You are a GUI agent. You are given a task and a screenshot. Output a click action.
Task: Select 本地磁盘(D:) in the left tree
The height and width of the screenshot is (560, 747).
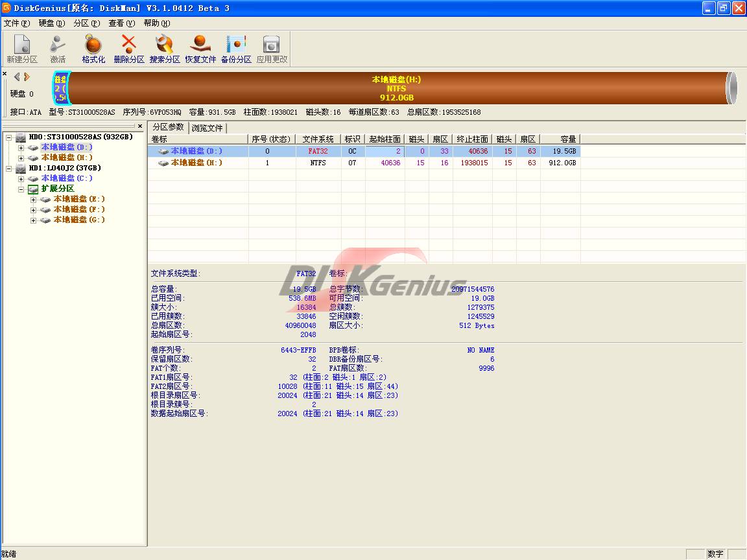click(x=66, y=147)
